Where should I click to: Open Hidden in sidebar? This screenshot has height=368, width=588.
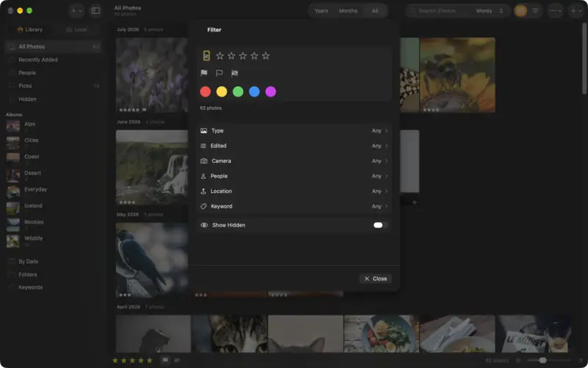[53, 99]
